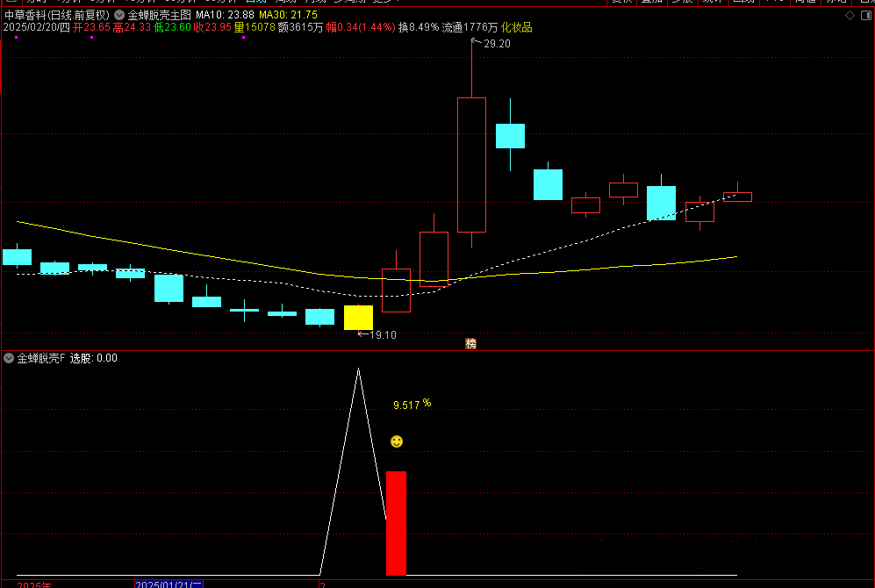Open the 化妆品 sector link
The width and height of the screenshot is (875, 588).
pos(516,27)
